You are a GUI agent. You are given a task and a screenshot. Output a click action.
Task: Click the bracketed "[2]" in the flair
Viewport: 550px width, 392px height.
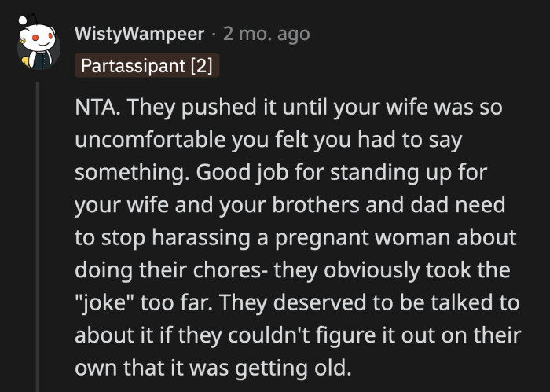[x=200, y=65]
